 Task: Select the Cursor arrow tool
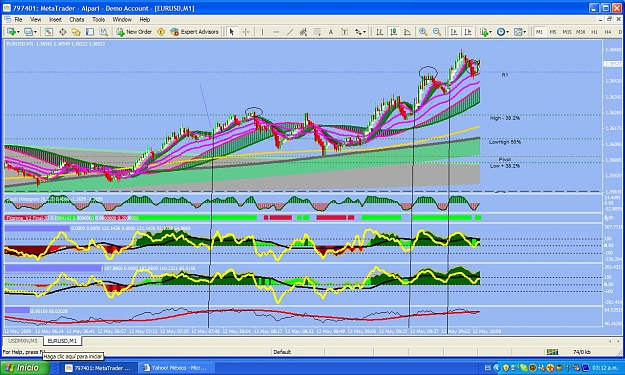[x=232, y=32]
